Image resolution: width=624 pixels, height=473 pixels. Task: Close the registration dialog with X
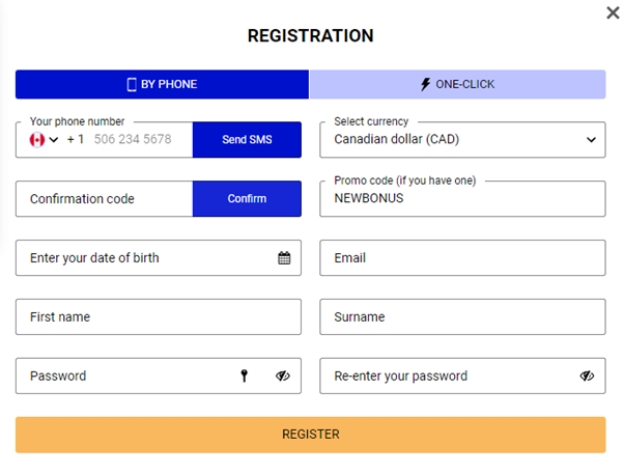coord(613,13)
